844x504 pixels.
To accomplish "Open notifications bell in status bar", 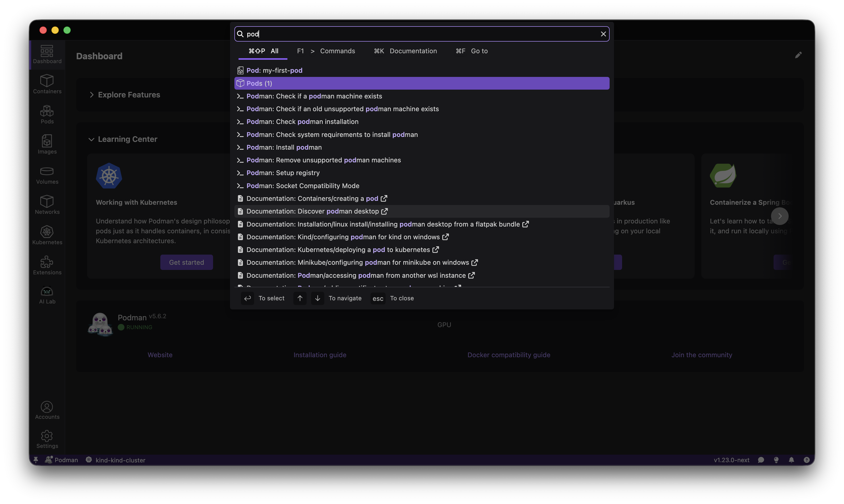I will coord(791,460).
